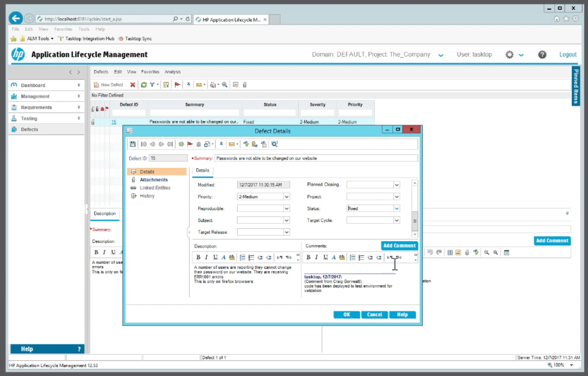Open the Planned Closing date dropdown

tap(397, 185)
